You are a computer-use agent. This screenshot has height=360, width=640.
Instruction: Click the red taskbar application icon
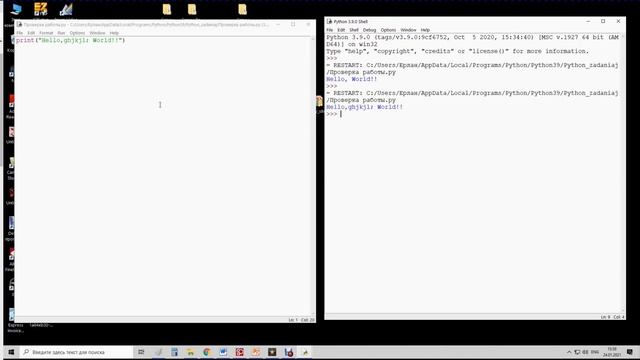[239, 352]
